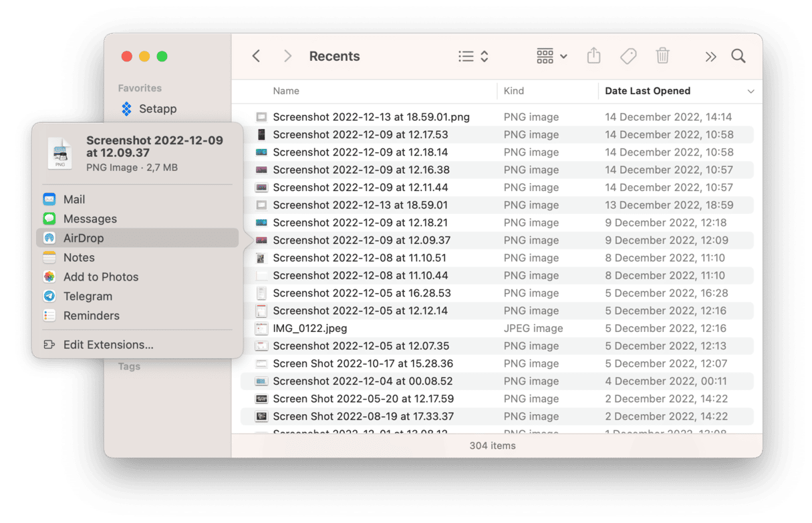Viewport: 812px width, 523px height.
Task: Click the PNG file preview thumbnail
Action: pyautogui.click(x=60, y=154)
